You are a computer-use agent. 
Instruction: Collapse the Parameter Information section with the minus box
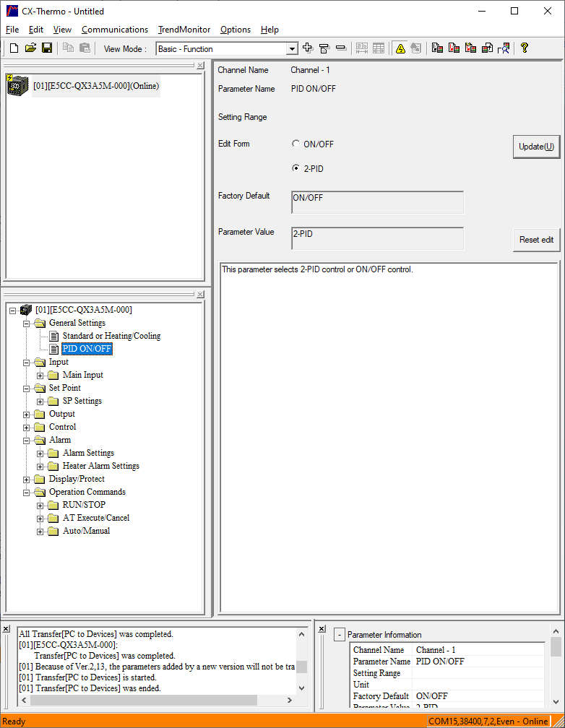339,635
